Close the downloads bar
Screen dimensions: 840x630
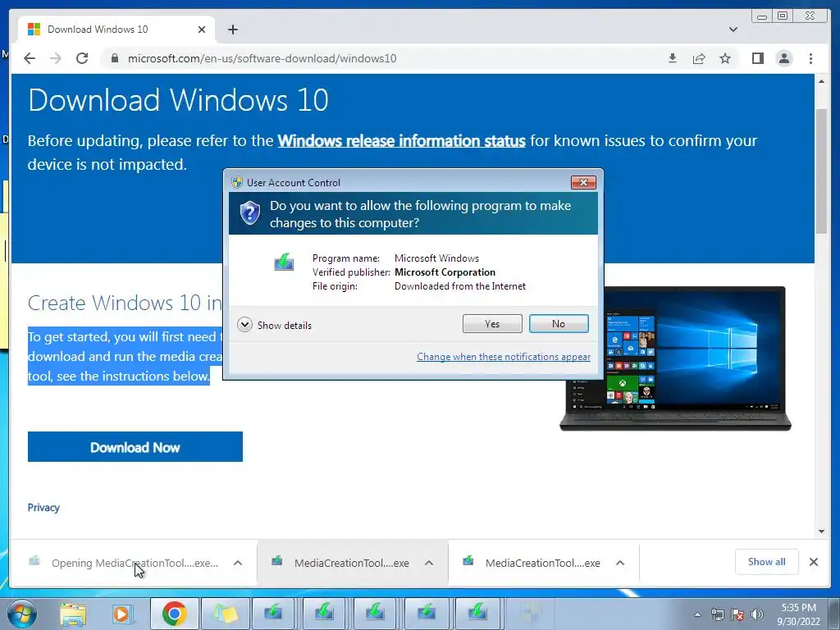point(813,562)
